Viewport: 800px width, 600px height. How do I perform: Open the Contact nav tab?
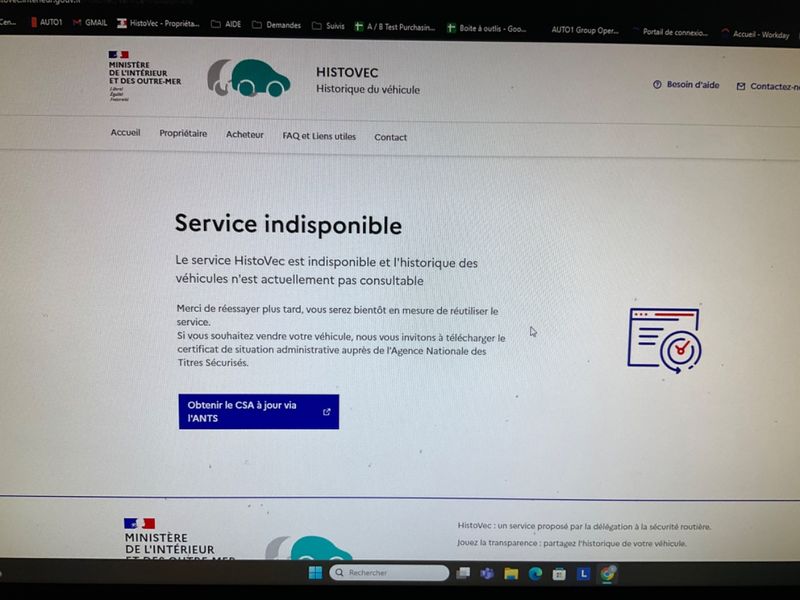(x=390, y=137)
